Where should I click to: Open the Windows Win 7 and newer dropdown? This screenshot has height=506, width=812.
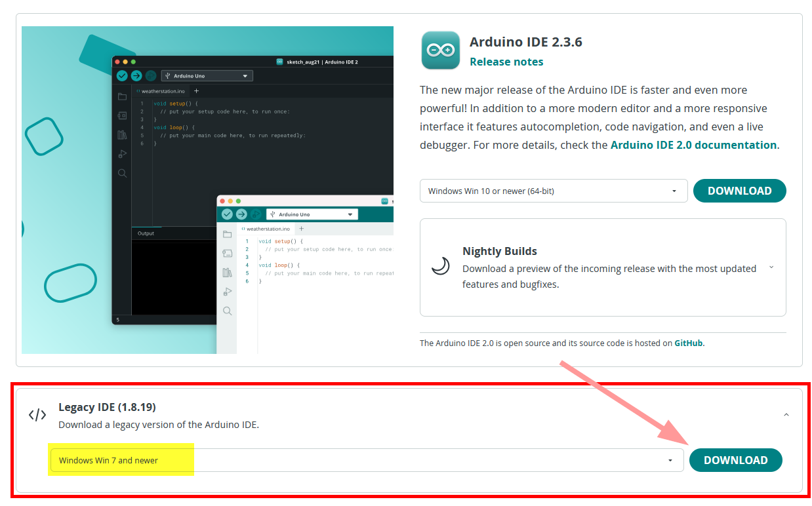(365, 460)
